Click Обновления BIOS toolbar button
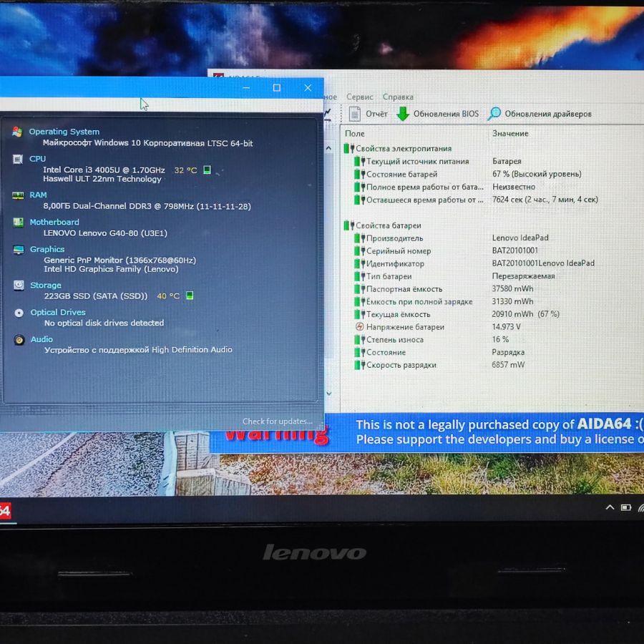 438,114
